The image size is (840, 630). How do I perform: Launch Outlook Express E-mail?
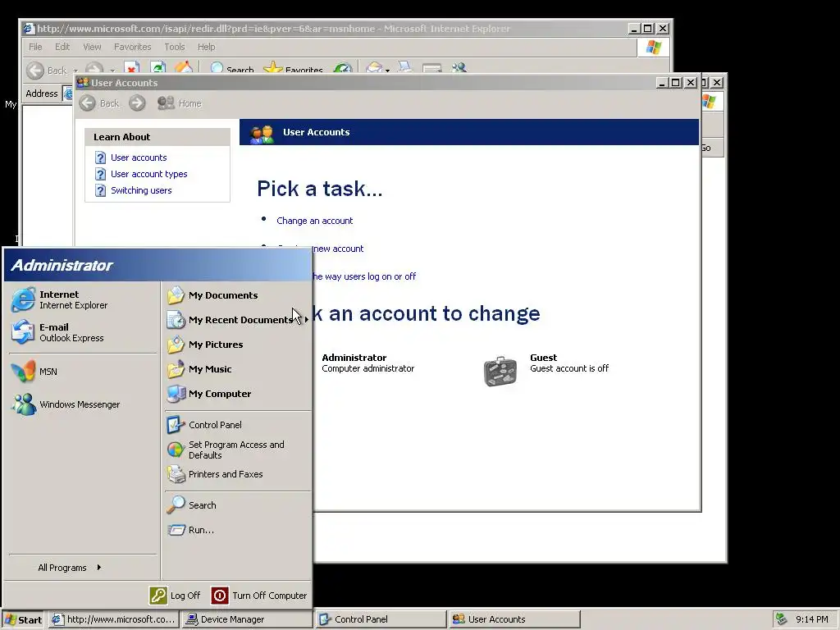83,332
